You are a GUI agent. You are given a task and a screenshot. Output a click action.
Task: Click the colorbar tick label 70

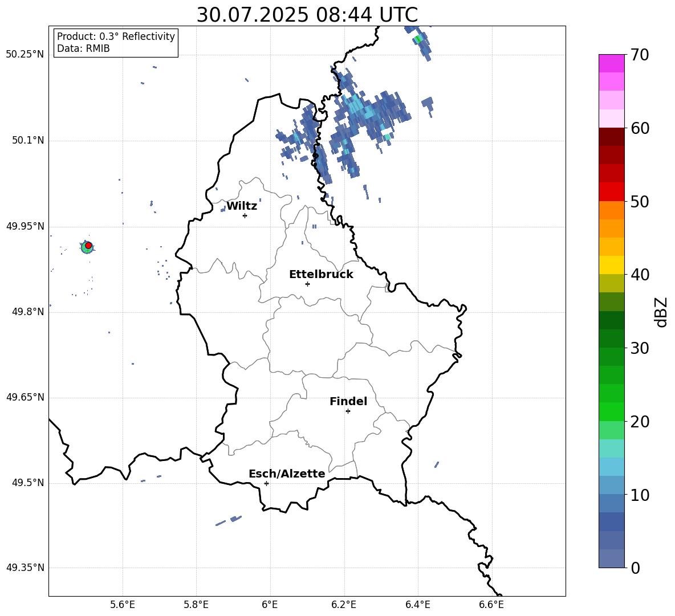(x=640, y=55)
